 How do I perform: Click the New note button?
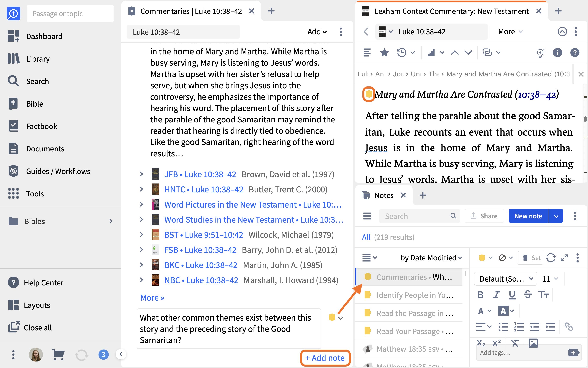528,216
